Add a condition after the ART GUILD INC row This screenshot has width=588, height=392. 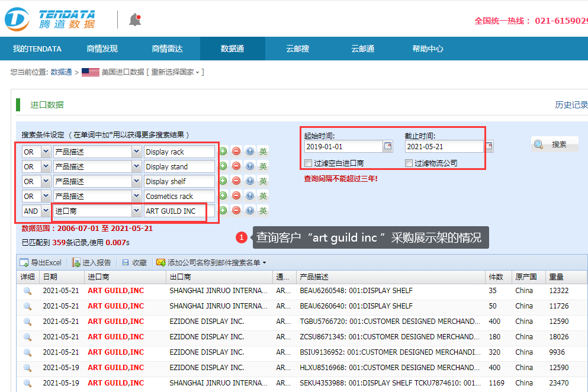pyautogui.click(x=223, y=210)
